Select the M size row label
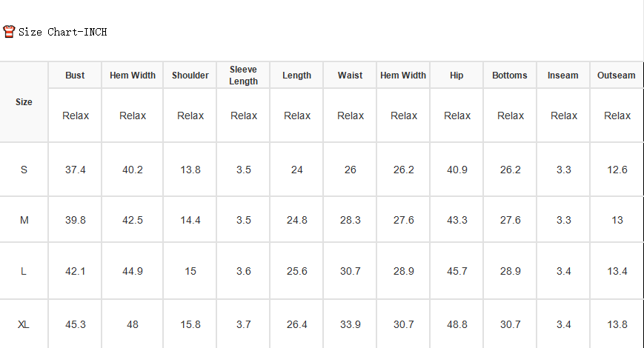The image size is (644, 348). click(x=24, y=220)
